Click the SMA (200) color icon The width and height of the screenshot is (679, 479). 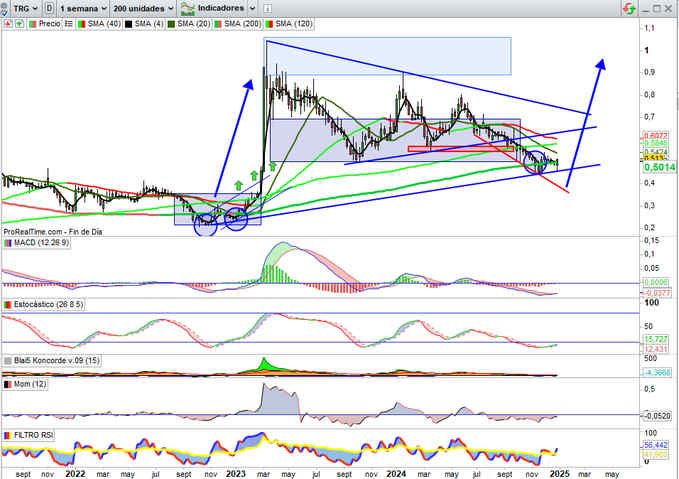218,24
